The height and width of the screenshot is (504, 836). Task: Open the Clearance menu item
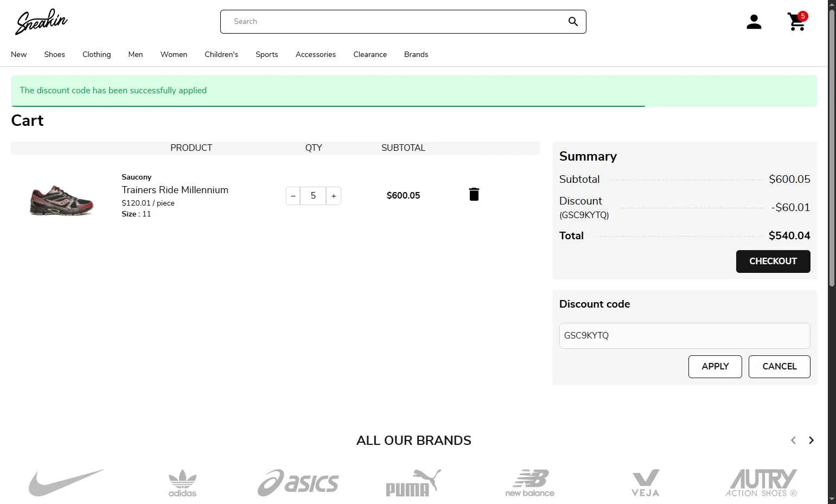tap(370, 54)
